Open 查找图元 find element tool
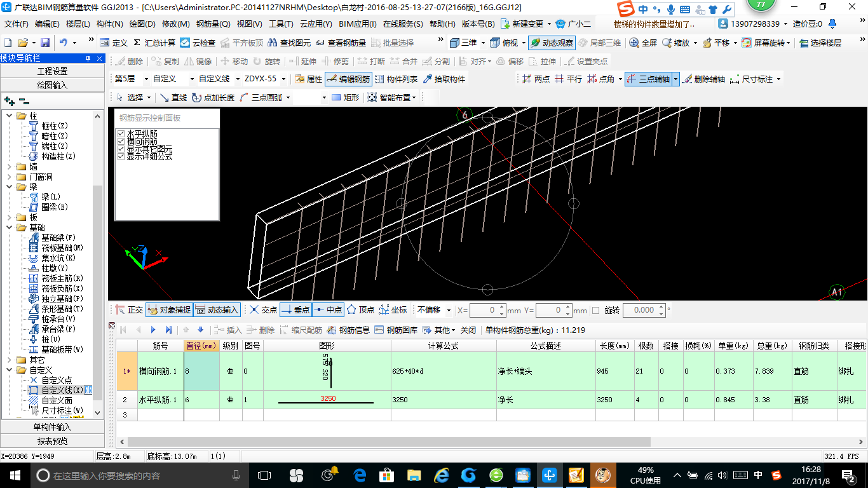Image resolution: width=868 pixels, height=488 pixels. [290, 43]
